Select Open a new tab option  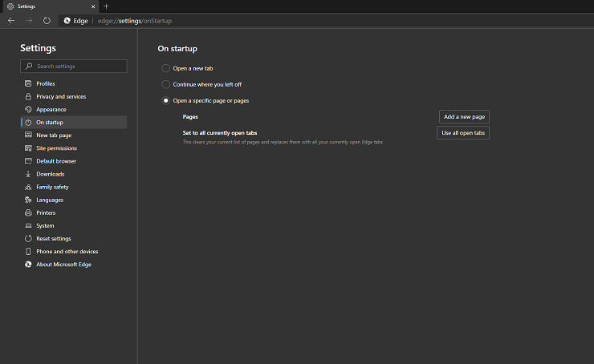[165, 68]
